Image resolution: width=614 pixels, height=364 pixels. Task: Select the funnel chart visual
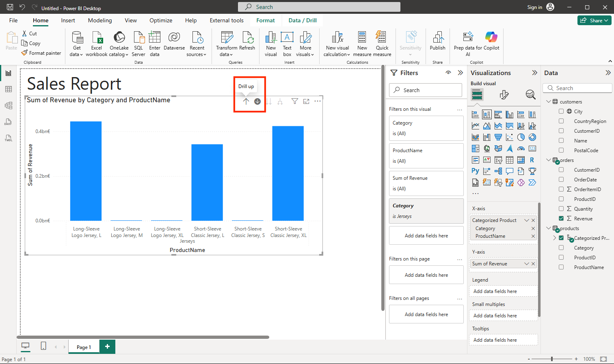point(498,137)
